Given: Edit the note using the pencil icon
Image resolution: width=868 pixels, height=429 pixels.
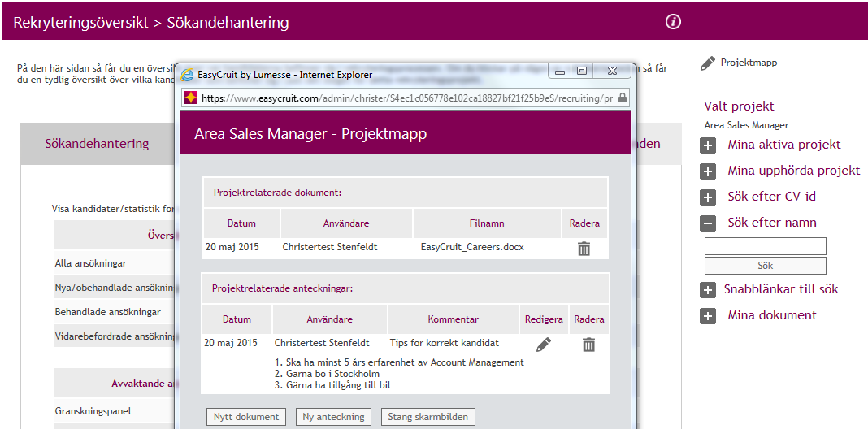Looking at the screenshot, I should point(544,344).
